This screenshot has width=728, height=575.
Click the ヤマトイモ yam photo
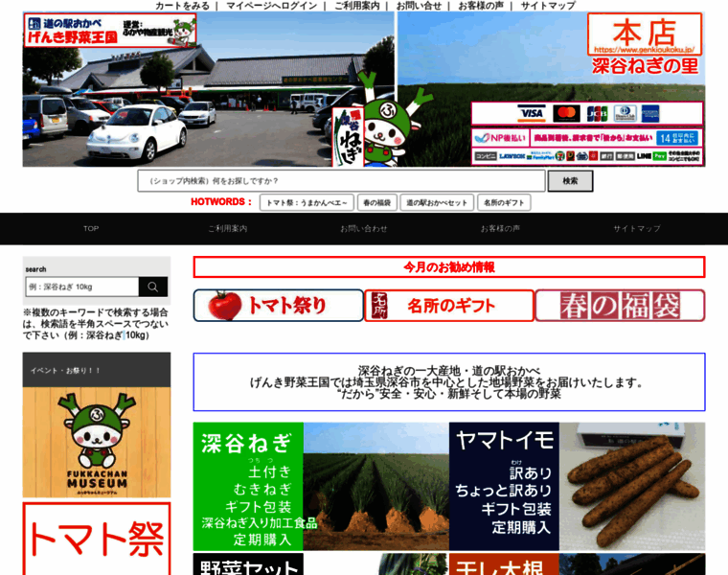(632, 486)
